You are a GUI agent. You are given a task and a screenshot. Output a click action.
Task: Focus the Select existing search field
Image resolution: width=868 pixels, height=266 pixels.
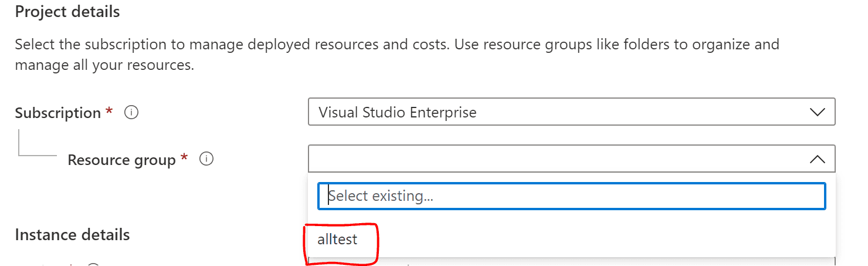(571, 196)
